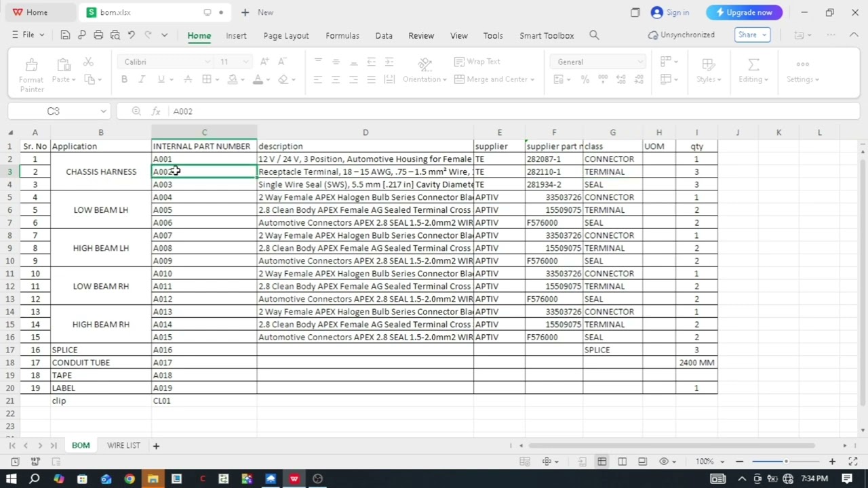
Task: Click the zoom slider handle
Action: click(x=786, y=462)
